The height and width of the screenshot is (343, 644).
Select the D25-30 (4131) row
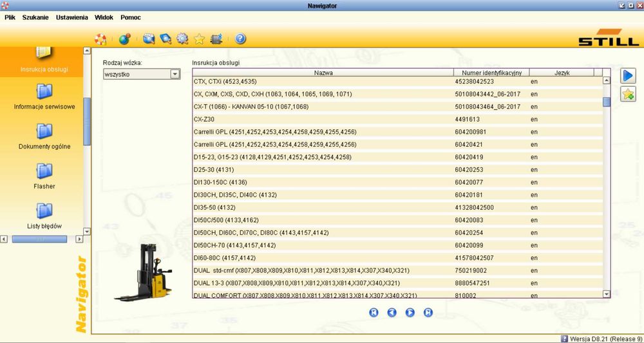pos(397,169)
